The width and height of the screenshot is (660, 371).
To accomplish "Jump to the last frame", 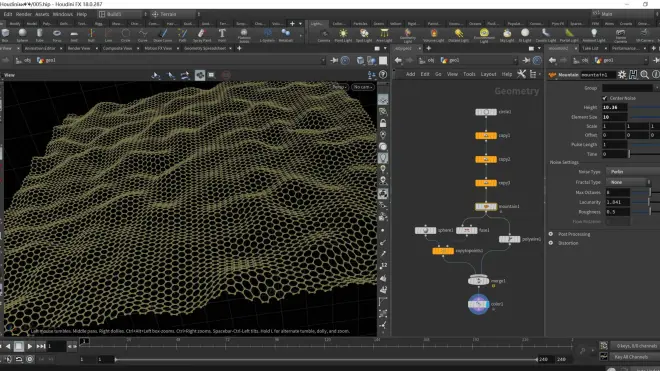I will click(x=40, y=346).
